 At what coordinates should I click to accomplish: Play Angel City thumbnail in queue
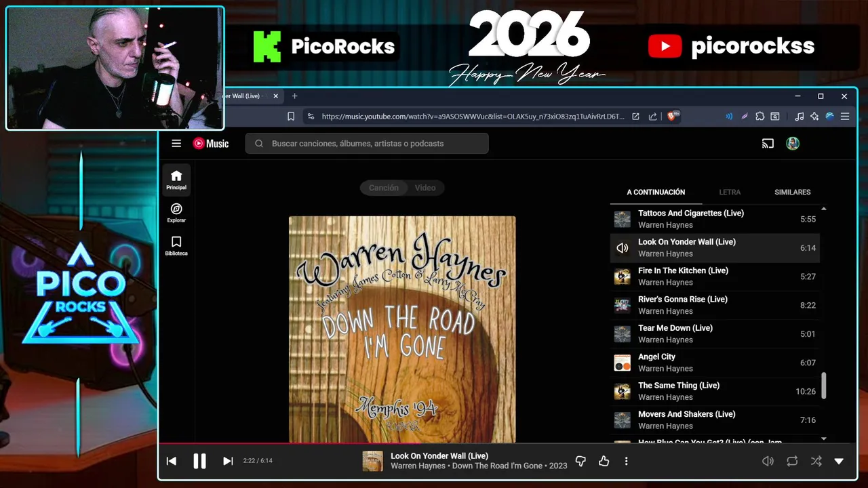(623, 363)
